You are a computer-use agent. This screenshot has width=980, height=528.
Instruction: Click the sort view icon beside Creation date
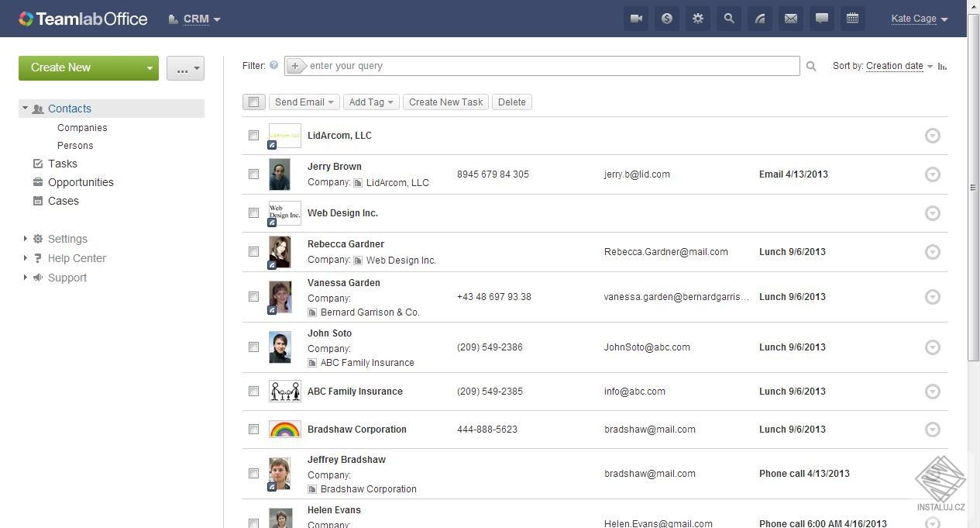click(942, 66)
